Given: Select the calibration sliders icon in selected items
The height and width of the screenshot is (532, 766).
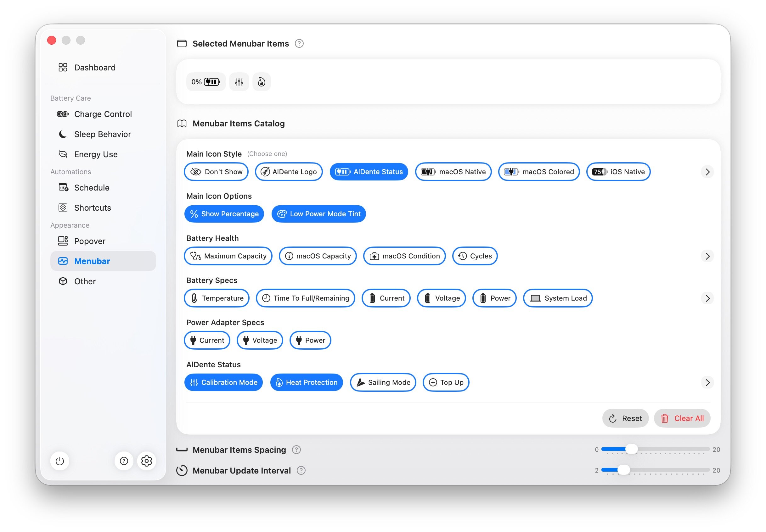Looking at the screenshot, I should tap(239, 82).
